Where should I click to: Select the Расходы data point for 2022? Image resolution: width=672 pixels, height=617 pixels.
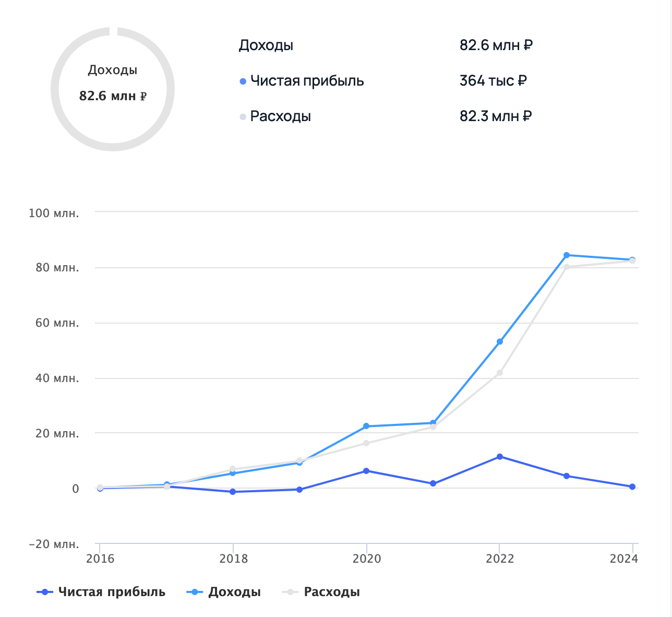pos(500,373)
